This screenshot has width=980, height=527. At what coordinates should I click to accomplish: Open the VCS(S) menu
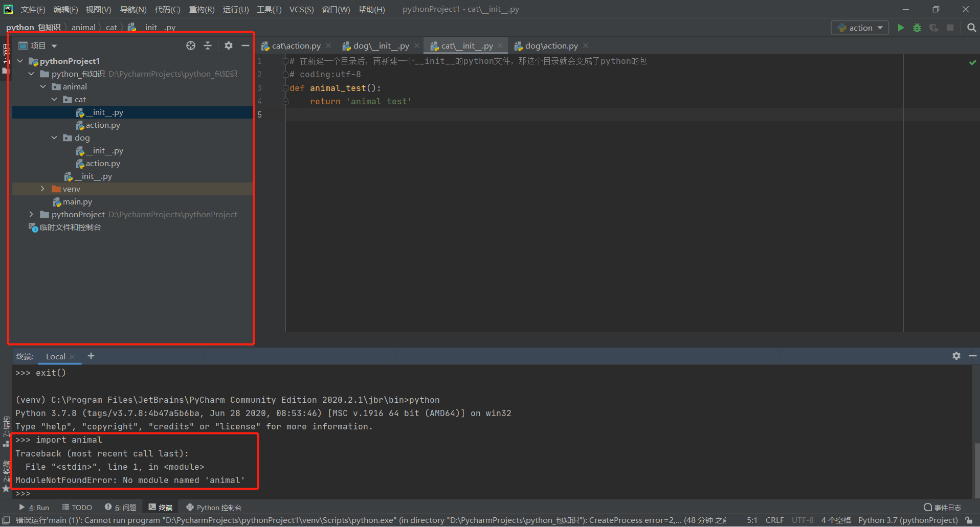click(x=302, y=10)
